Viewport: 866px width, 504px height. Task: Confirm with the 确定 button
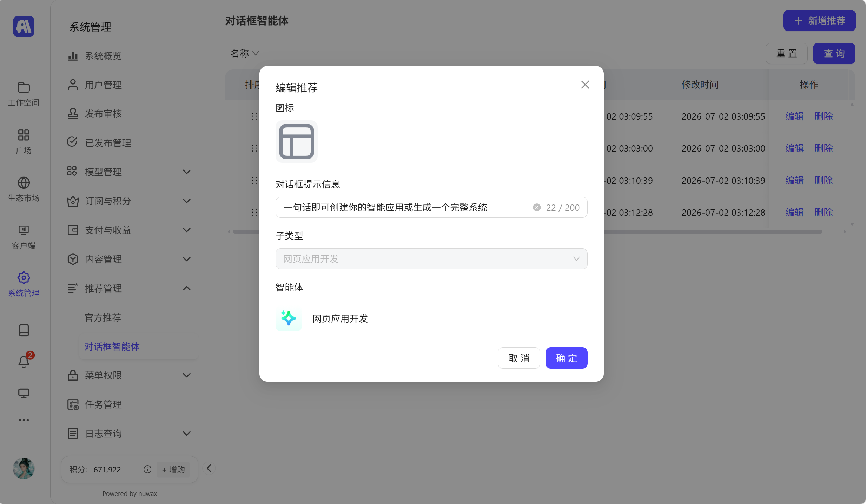coord(566,358)
